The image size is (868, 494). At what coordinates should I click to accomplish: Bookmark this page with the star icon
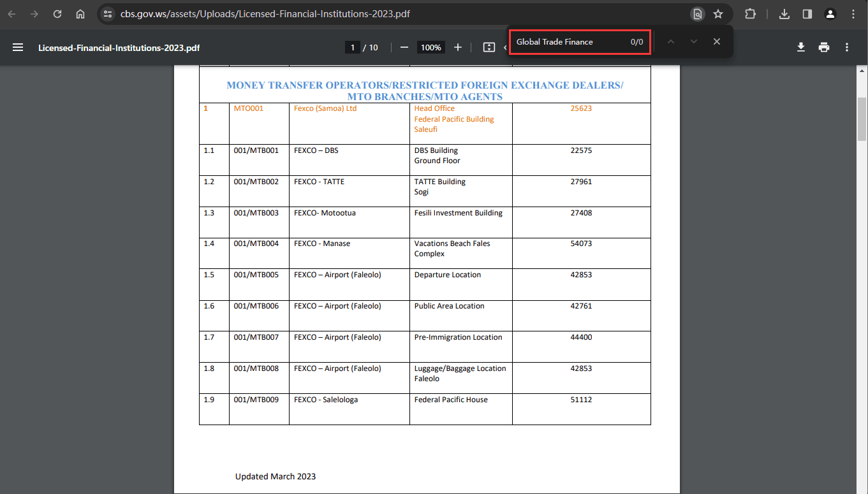coord(718,14)
